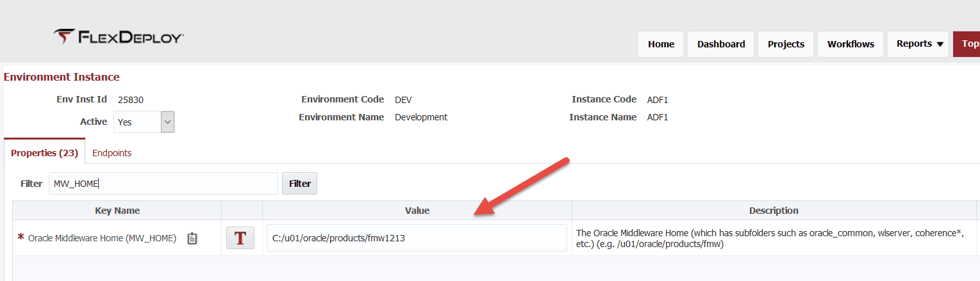This screenshot has width=980, height=281.
Task: Click the Filter button
Action: pos(299,183)
